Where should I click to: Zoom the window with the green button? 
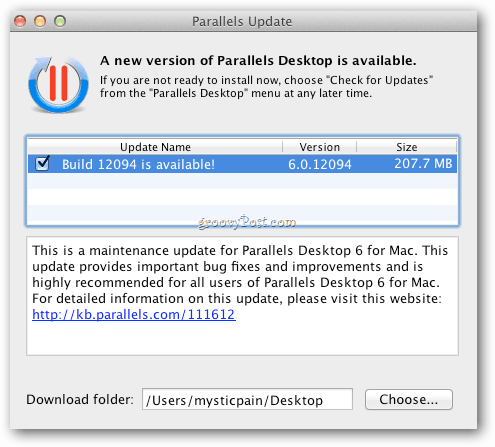[x=60, y=21]
